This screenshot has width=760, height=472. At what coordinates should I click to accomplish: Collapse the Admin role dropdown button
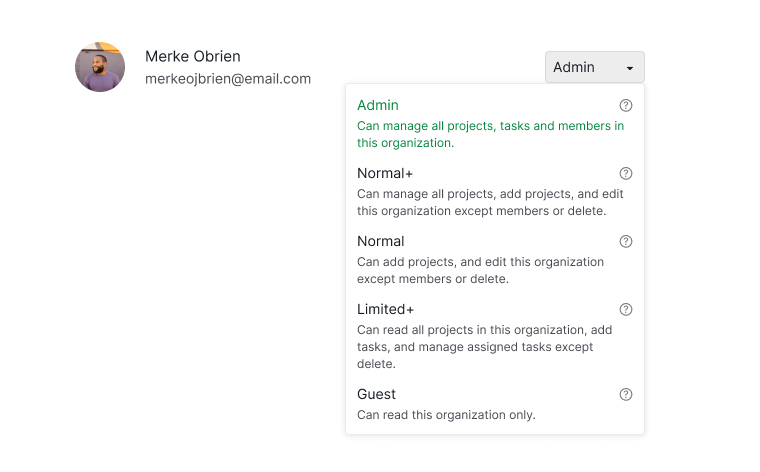click(595, 67)
